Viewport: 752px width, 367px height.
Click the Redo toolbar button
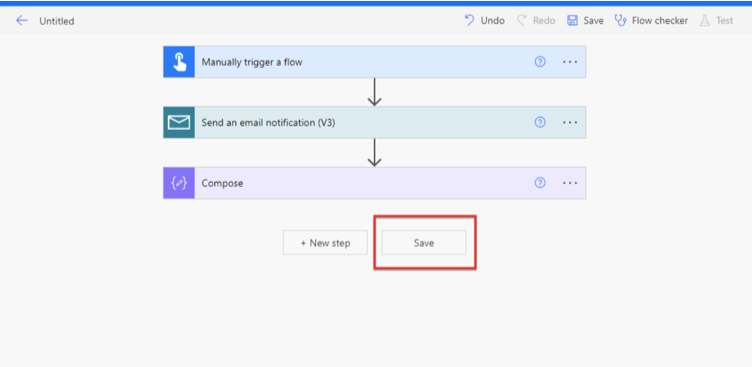(x=536, y=21)
